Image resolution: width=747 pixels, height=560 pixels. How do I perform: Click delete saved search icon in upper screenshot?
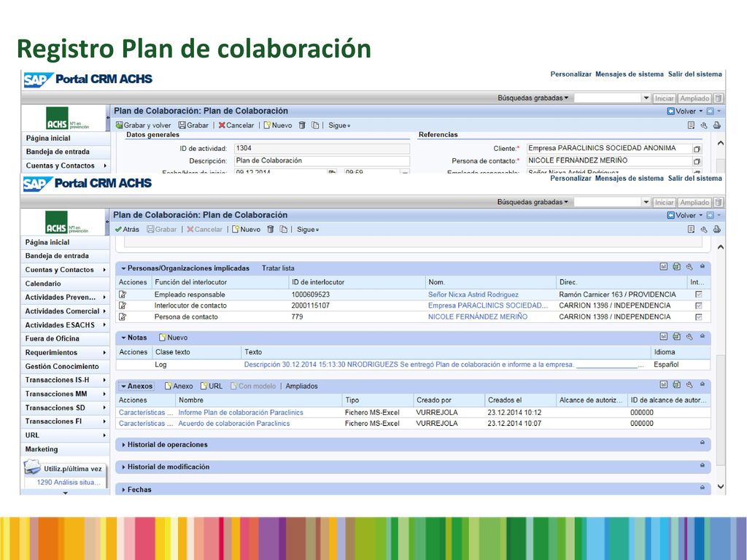point(719,98)
